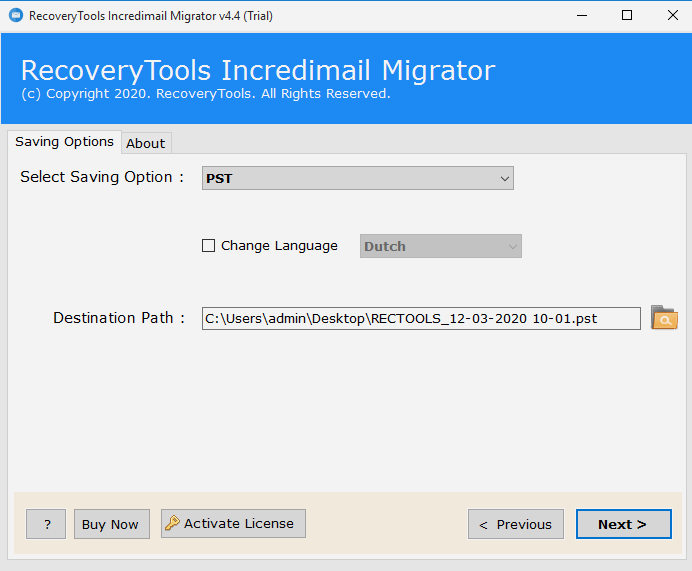
Task: Minimize the Incredimail Migrator window
Action: coord(580,16)
